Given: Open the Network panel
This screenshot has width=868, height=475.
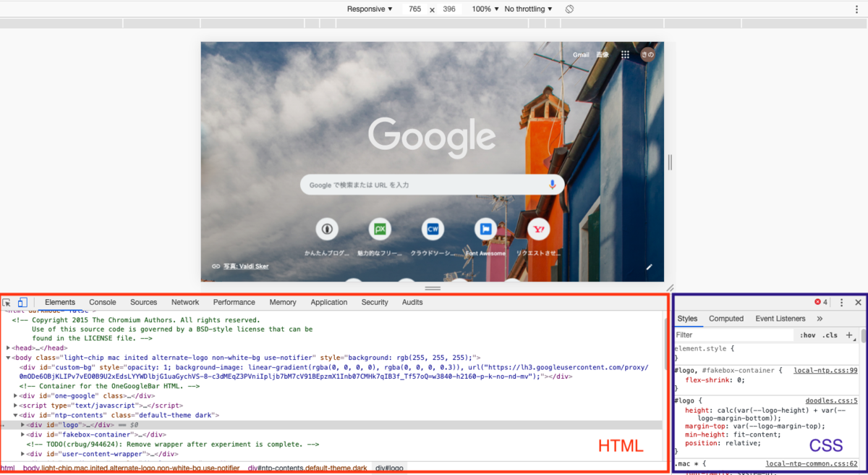Looking at the screenshot, I should point(185,302).
